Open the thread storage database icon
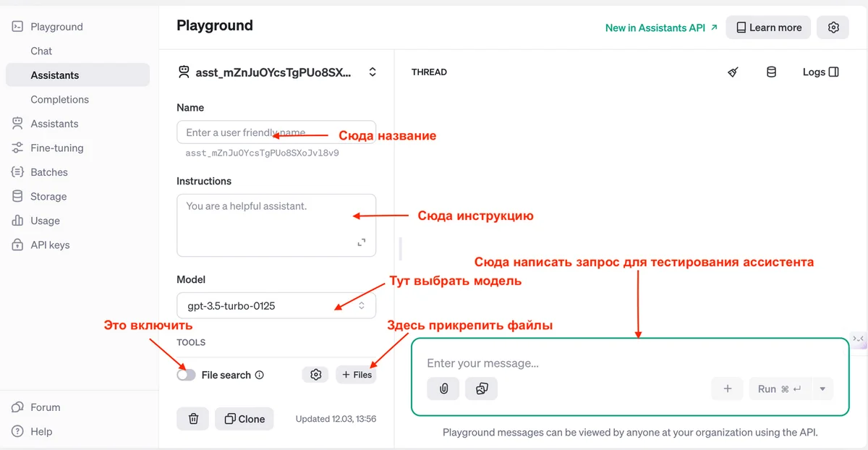This screenshot has height=450, width=868. (771, 72)
